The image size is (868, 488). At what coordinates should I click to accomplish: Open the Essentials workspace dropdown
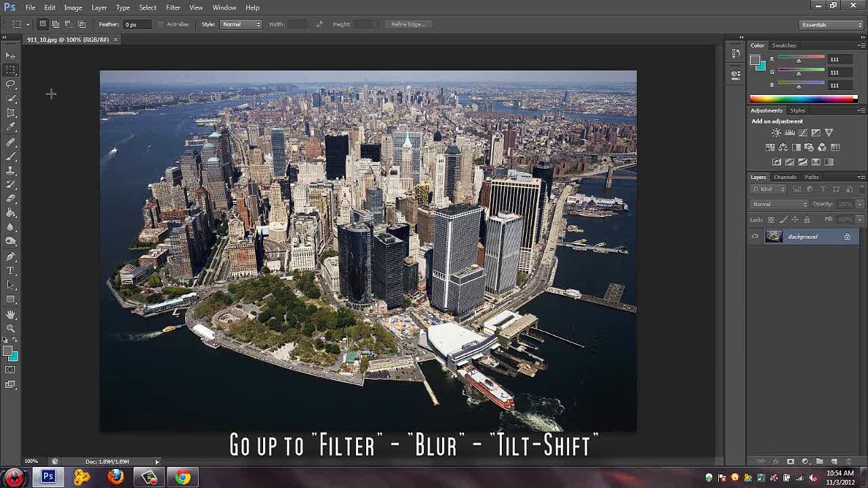pyautogui.click(x=831, y=25)
